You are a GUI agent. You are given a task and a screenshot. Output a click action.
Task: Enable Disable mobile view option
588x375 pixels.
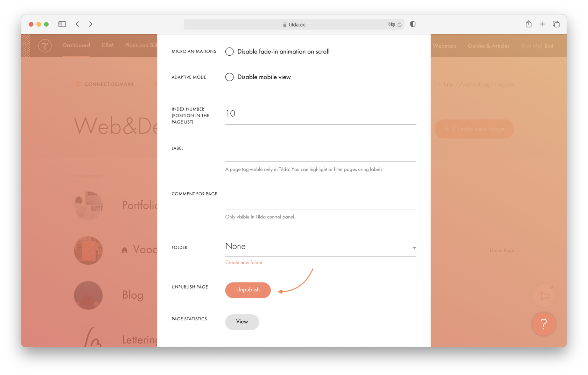tap(229, 77)
